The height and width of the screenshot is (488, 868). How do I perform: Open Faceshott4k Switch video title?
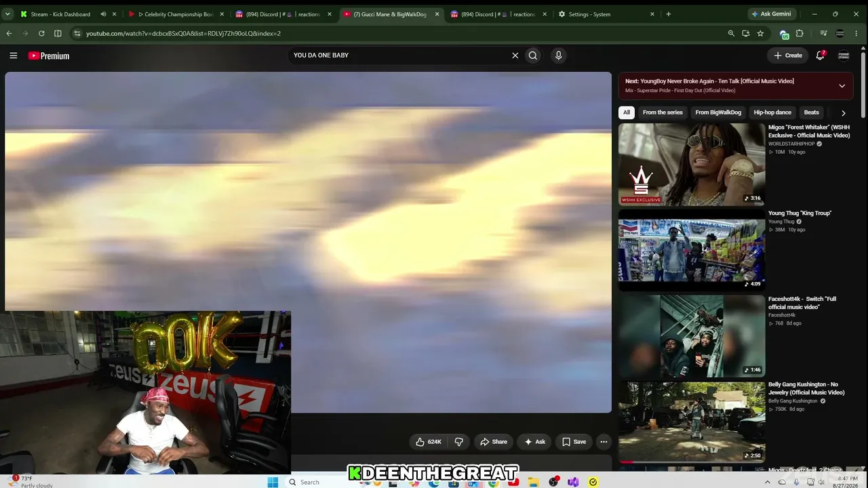click(x=802, y=303)
